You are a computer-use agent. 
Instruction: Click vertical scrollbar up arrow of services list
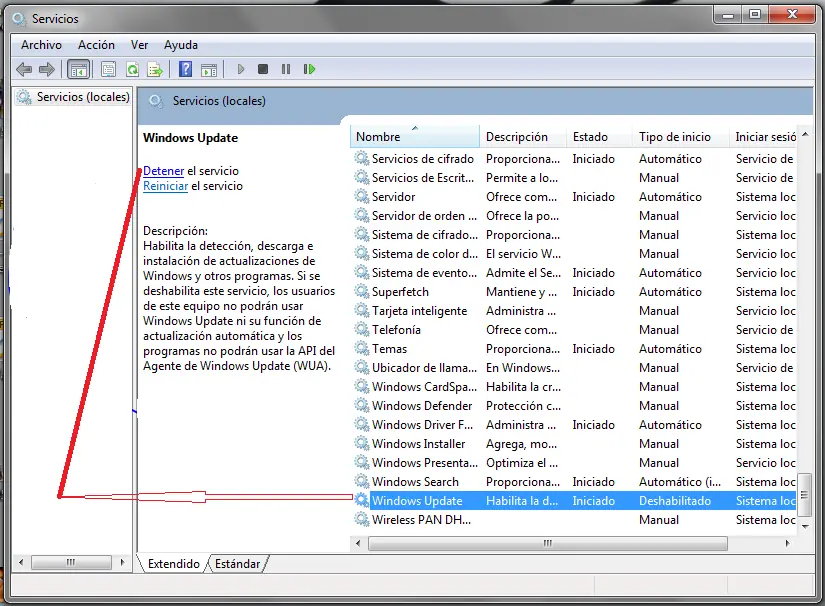coord(805,135)
